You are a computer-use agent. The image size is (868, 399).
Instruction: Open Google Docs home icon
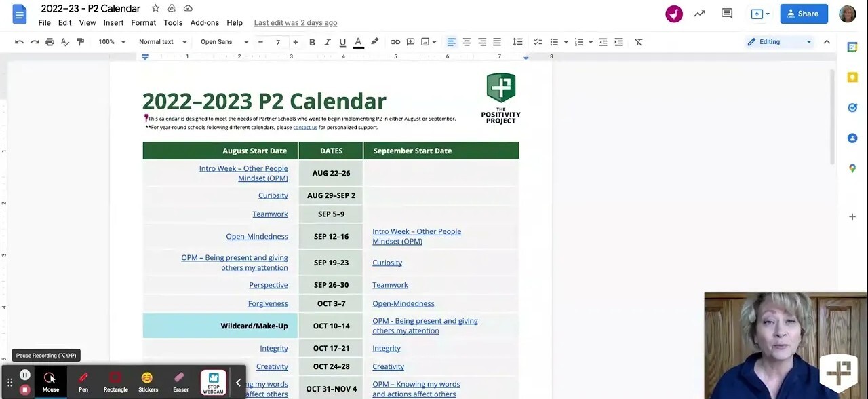19,14
